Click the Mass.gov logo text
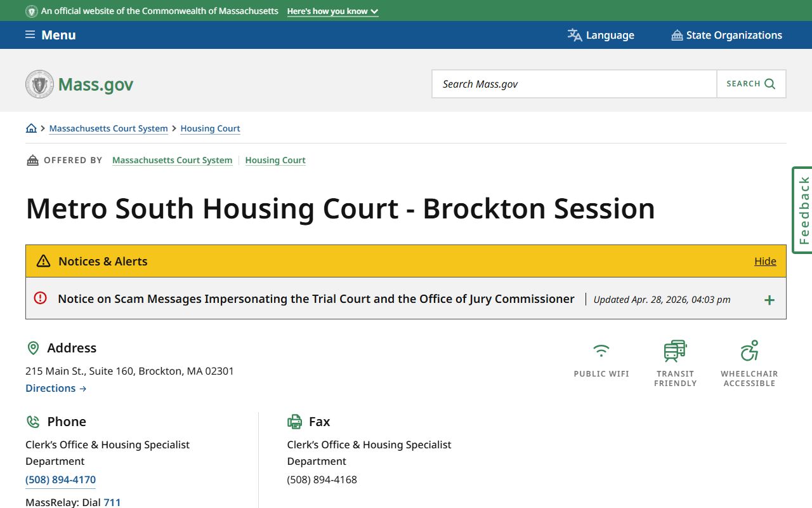The width and height of the screenshot is (812, 508). tap(96, 84)
